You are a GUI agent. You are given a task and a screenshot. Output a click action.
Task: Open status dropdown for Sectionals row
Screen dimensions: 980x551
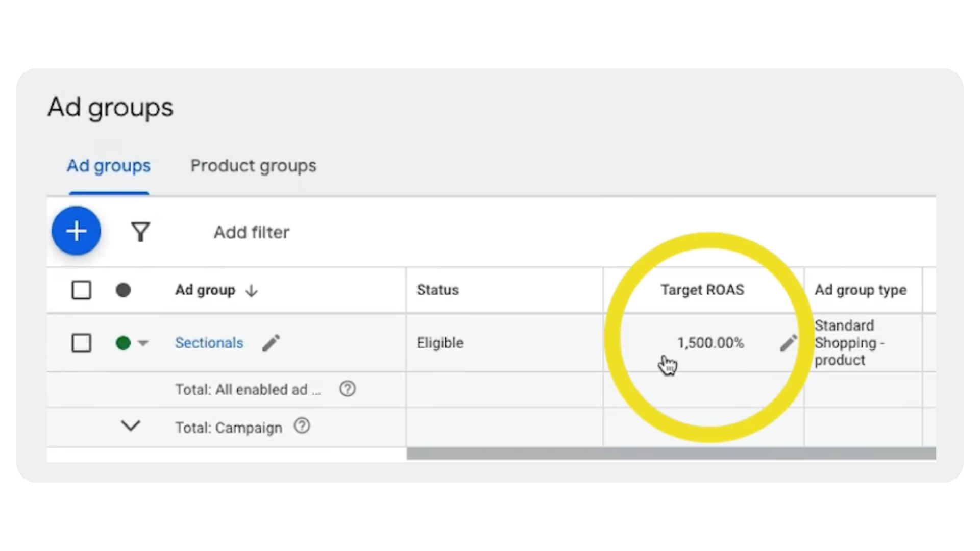click(143, 343)
